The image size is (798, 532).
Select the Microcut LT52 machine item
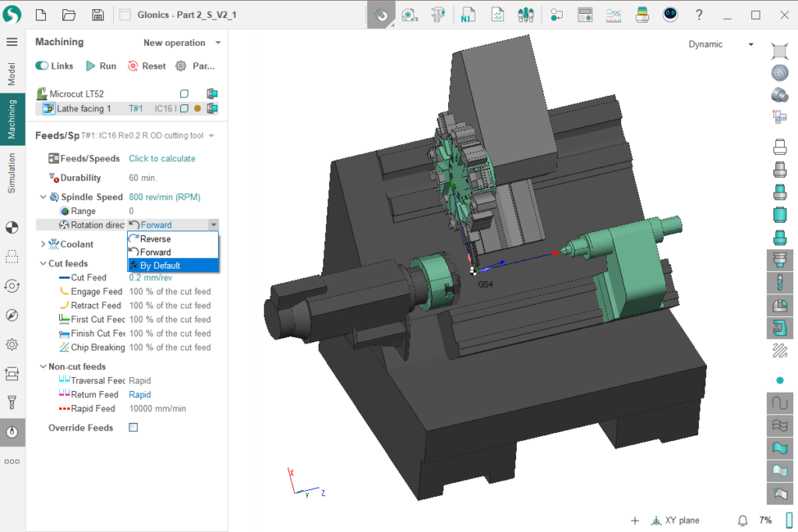point(76,93)
